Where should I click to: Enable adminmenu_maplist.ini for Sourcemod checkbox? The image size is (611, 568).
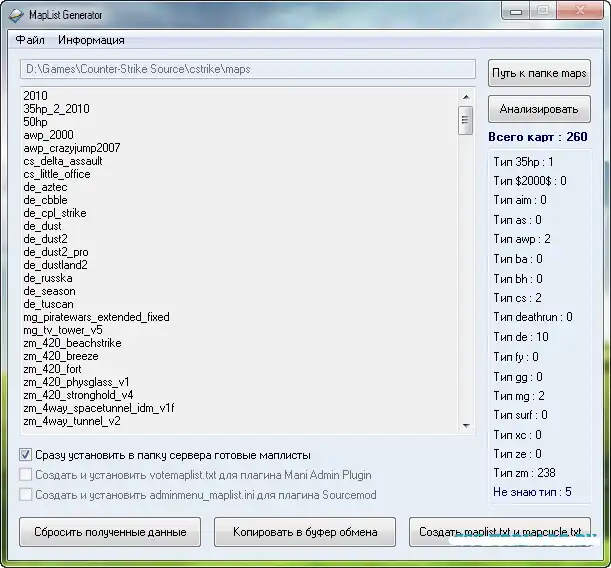pyautogui.click(x=25, y=495)
